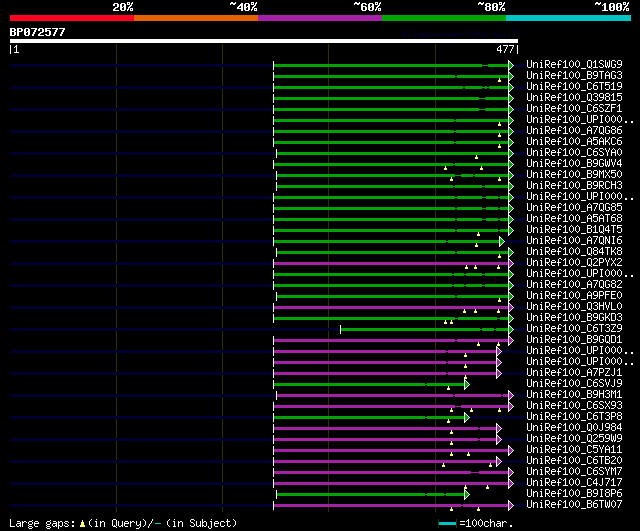Open hit UniRef100_B9TAG3
Screen dimensions: 640x531
574,76
